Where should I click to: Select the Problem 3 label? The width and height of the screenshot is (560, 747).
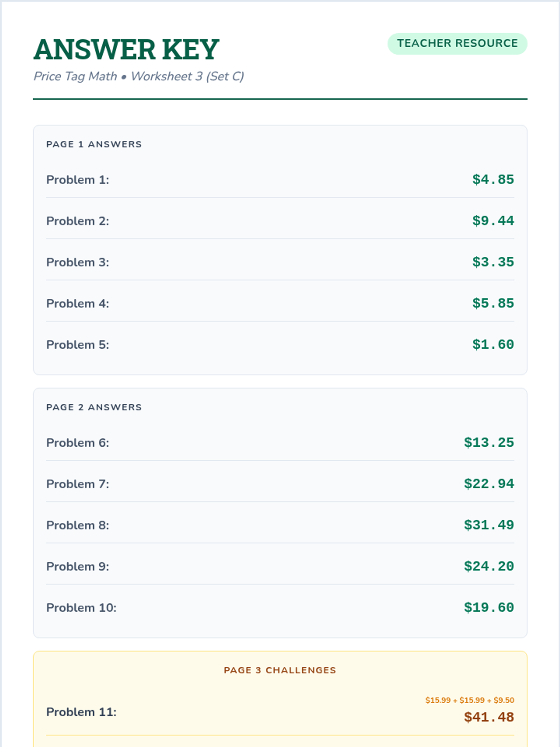pyautogui.click(x=77, y=262)
